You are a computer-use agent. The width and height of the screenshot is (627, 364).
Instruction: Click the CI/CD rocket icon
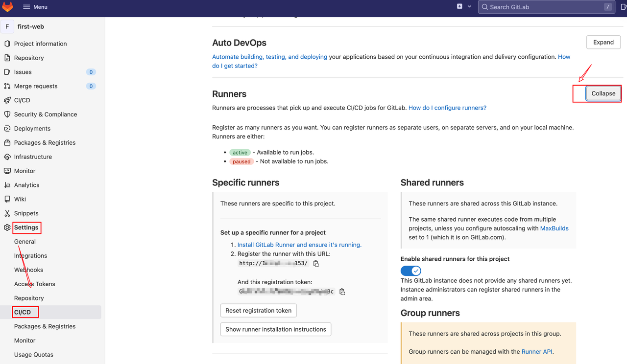7,100
